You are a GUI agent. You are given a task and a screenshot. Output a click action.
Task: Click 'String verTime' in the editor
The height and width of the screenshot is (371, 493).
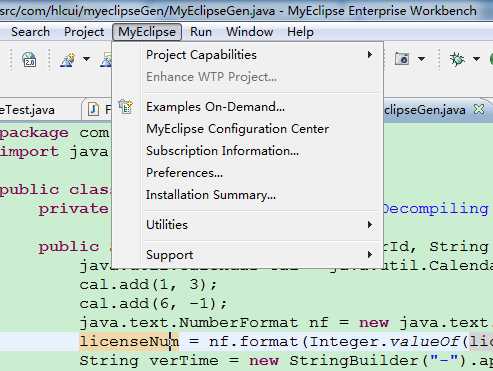point(149,361)
